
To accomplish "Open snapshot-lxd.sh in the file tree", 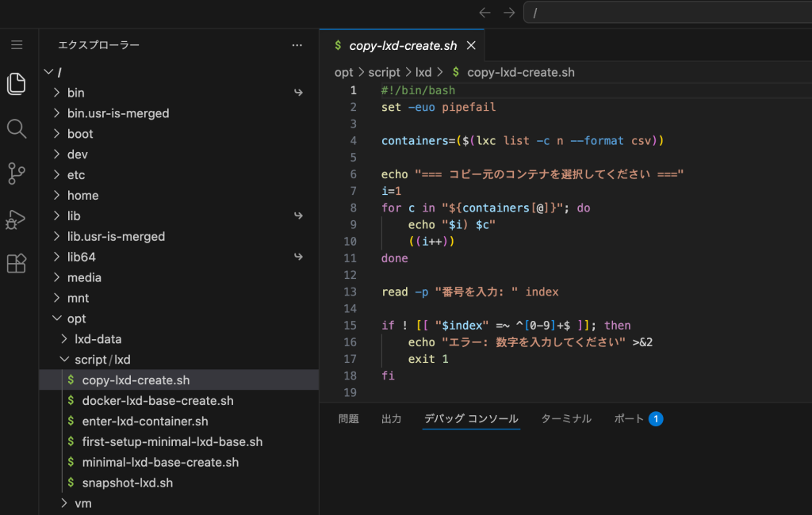I will point(127,483).
